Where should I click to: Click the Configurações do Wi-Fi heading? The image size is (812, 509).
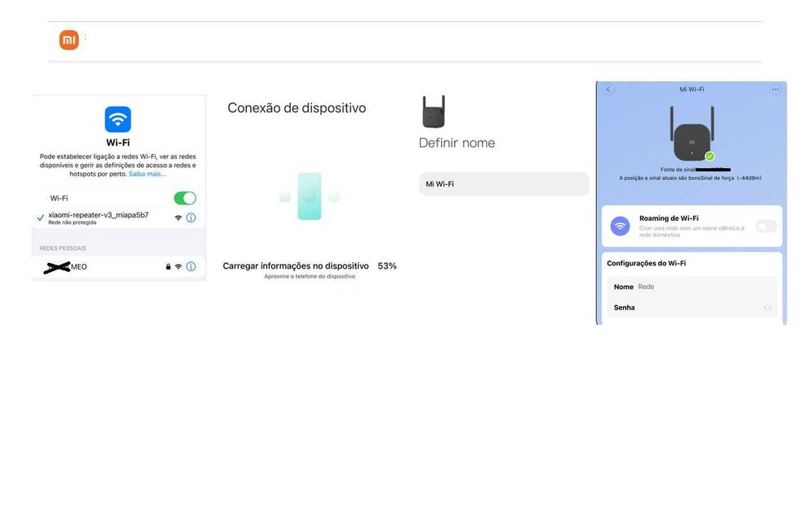pos(646,263)
